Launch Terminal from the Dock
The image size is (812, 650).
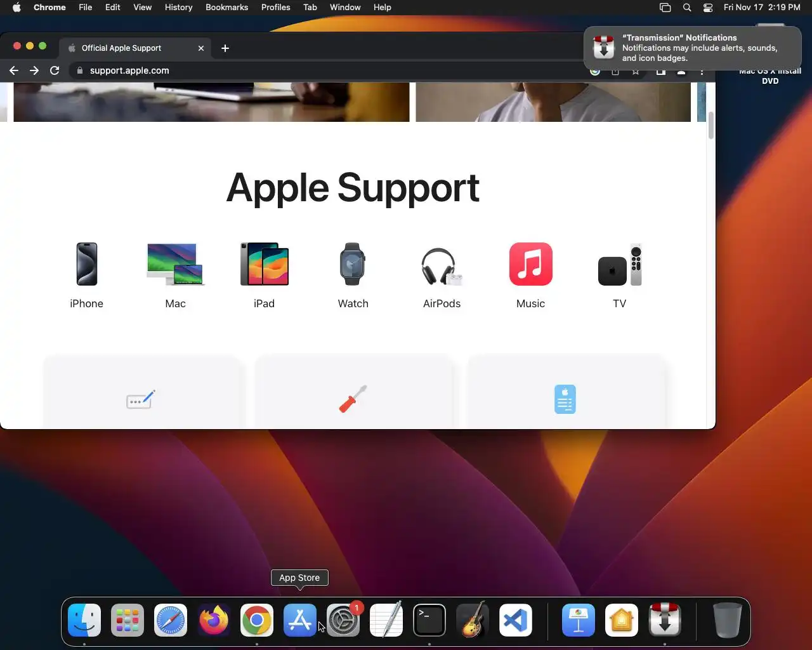click(x=429, y=620)
